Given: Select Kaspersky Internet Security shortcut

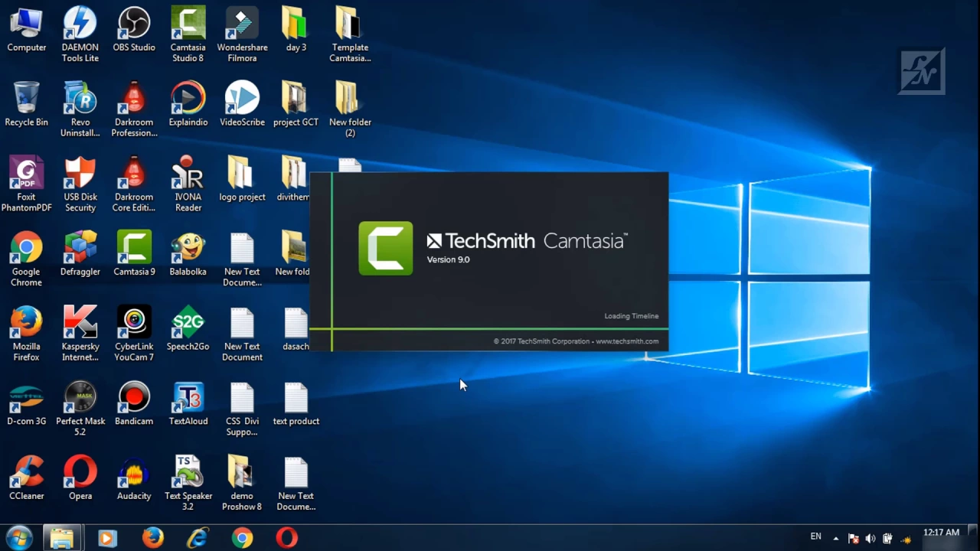Looking at the screenshot, I should (x=80, y=334).
